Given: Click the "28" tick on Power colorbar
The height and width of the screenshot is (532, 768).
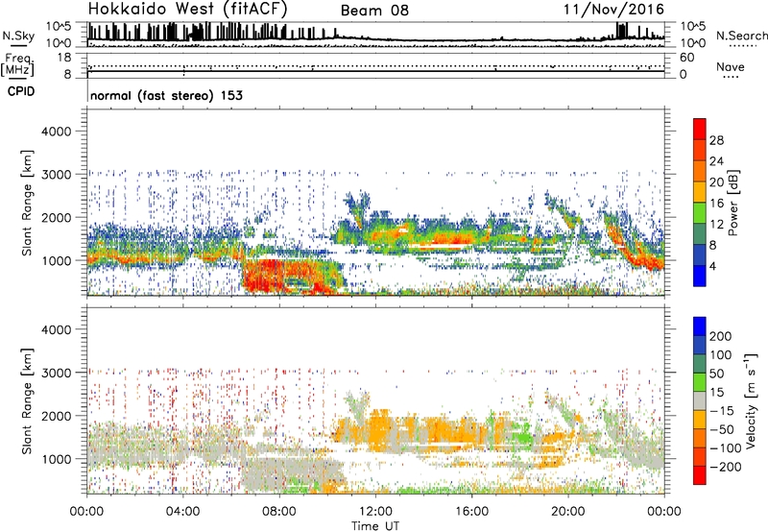Looking at the screenshot, I should pos(716,140).
